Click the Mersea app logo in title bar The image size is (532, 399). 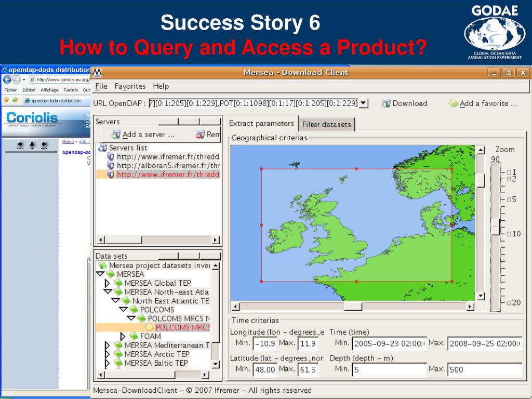(x=97, y=72)
